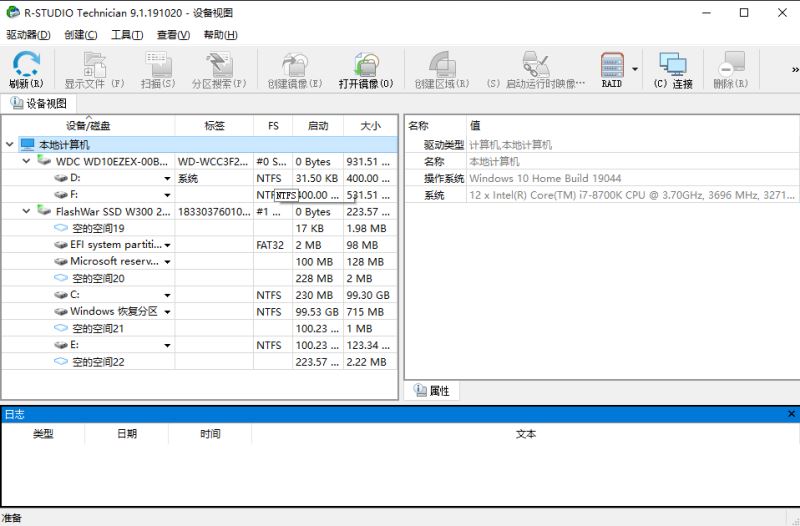Click the Size (大小) column header

[x=370, y=126]
